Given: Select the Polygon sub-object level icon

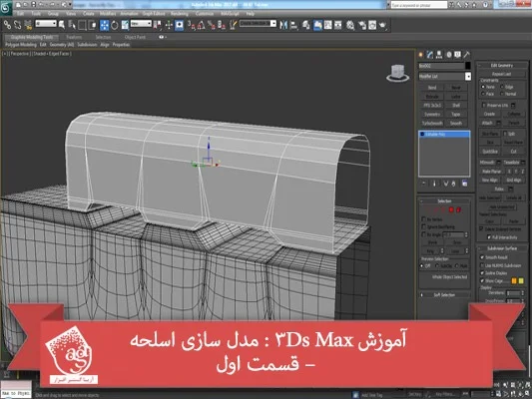Looking at the screenshot, I should pyautogui.click(x=451, y=209).
